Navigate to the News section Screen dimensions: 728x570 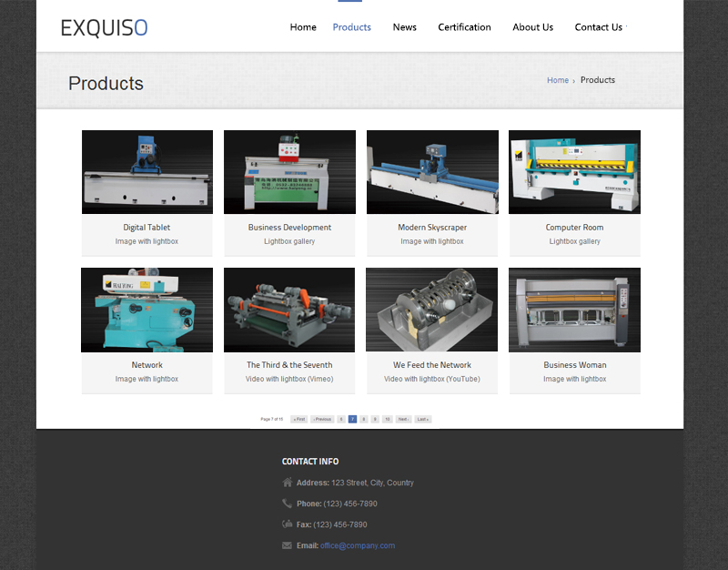click(404, 27)
